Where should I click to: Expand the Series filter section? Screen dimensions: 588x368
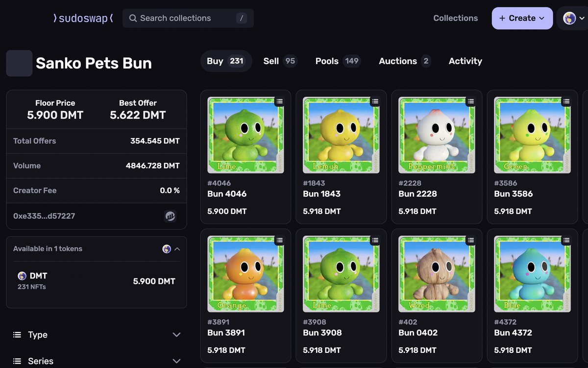click(x=176, y=361)
